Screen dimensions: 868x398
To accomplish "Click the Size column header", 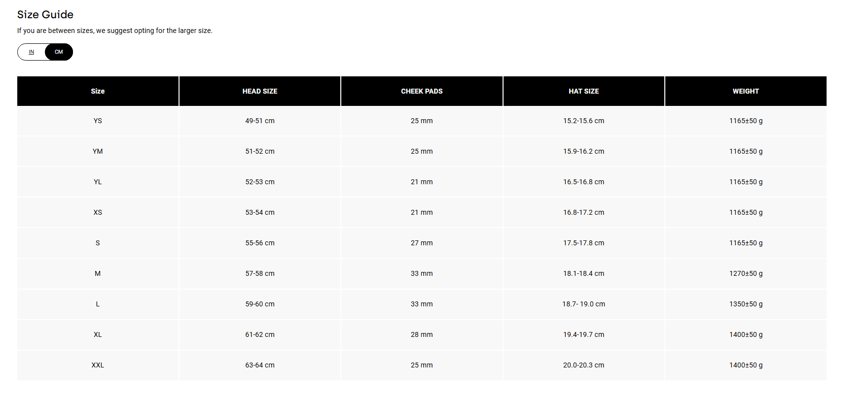I will [x=98, y=91].
